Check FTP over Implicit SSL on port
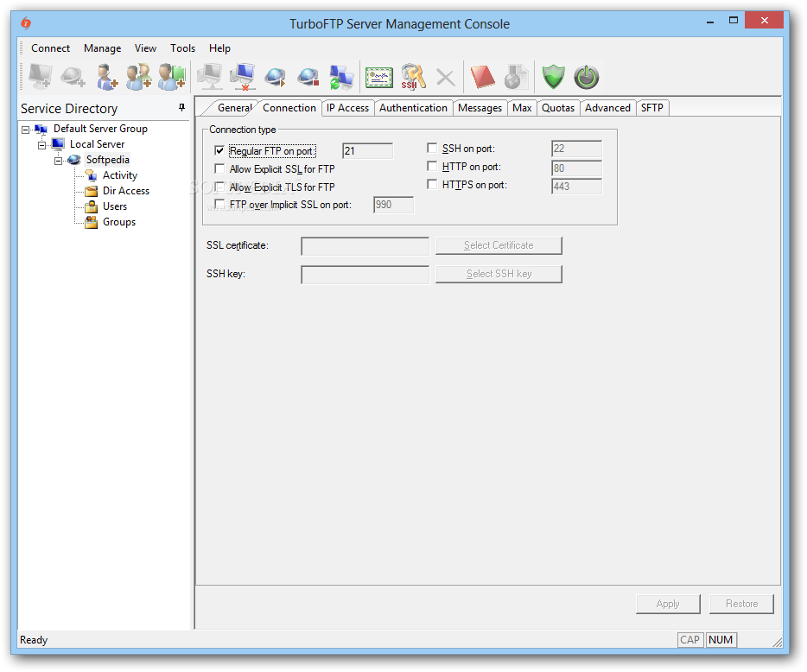 [219, 204]
